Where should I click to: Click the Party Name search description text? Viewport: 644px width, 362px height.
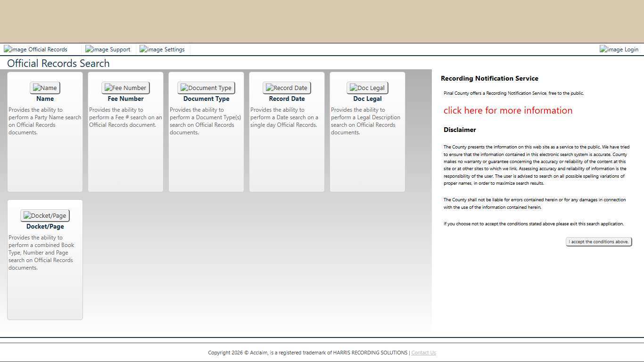point(44,121)
